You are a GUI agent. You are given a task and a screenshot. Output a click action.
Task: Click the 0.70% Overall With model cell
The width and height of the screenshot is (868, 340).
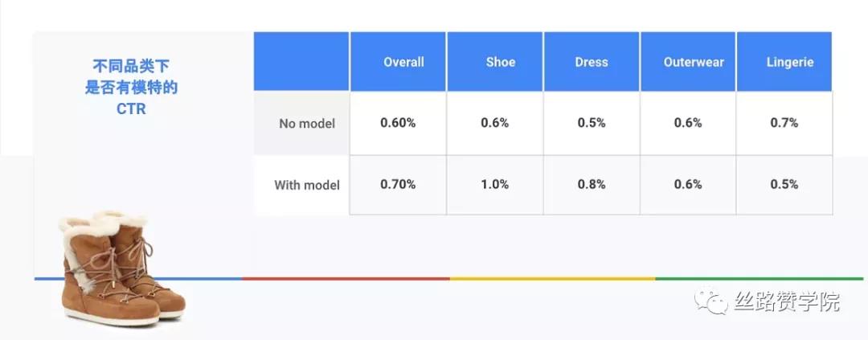pyautogui.click(x=398, y=184)
